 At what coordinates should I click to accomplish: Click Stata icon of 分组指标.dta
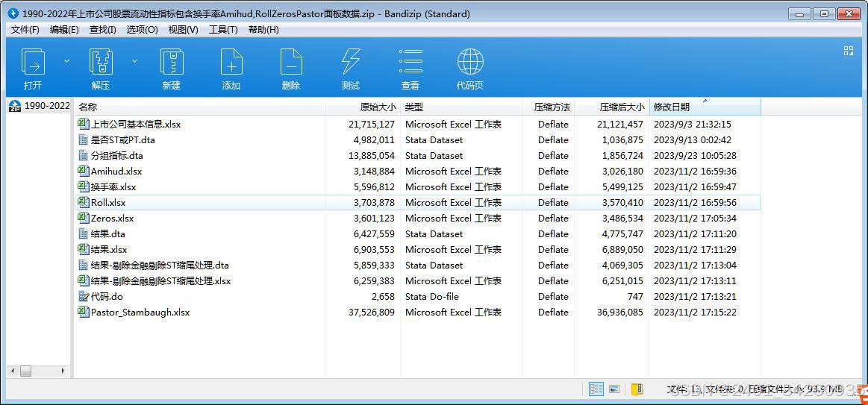(x=84, y=155)
